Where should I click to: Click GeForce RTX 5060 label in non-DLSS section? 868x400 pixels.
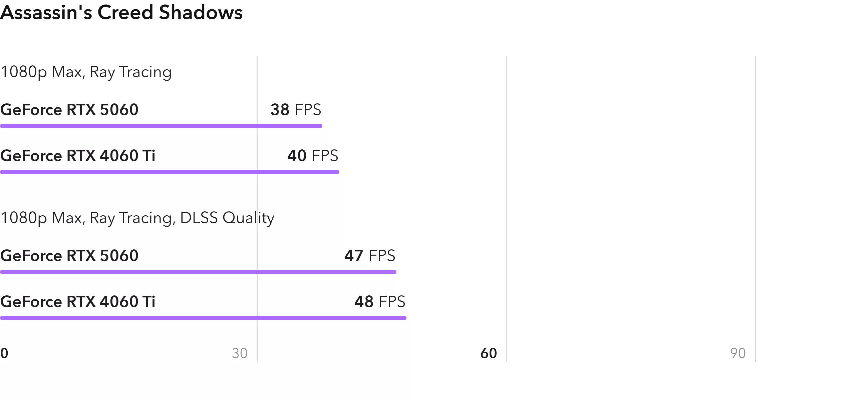(69, 110)
